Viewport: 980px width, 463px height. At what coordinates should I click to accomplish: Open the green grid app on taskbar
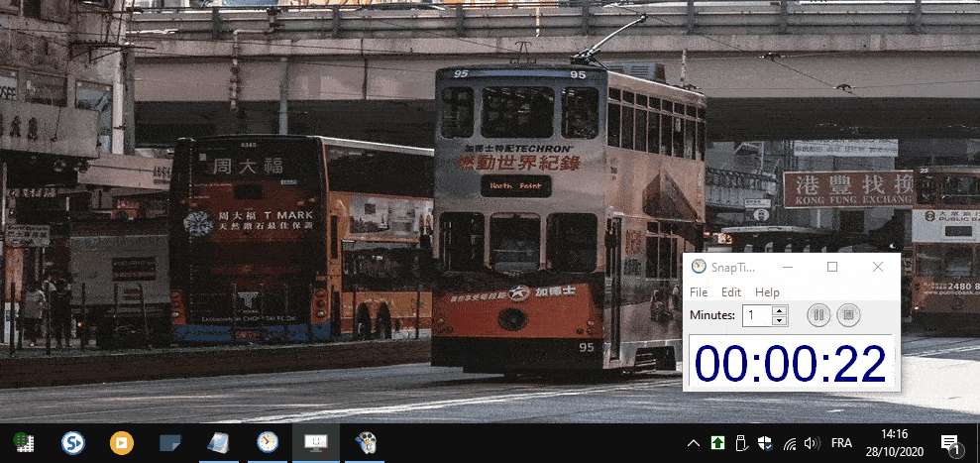24,443
